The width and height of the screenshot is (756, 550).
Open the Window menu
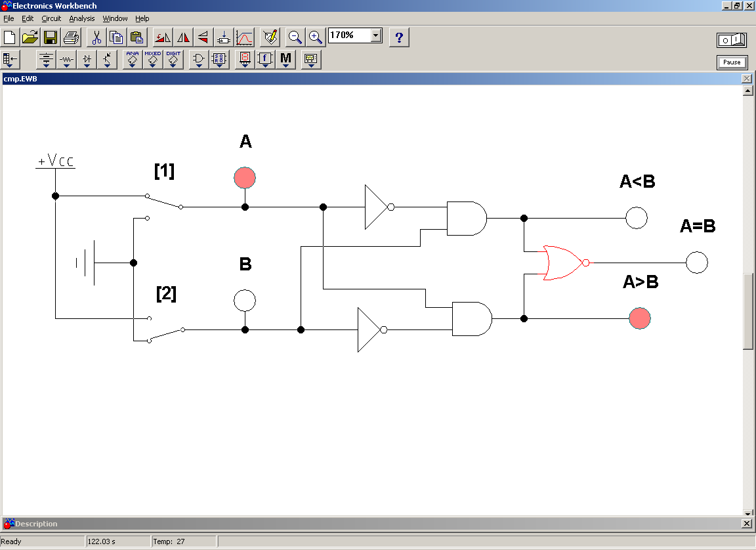[115, 18]
